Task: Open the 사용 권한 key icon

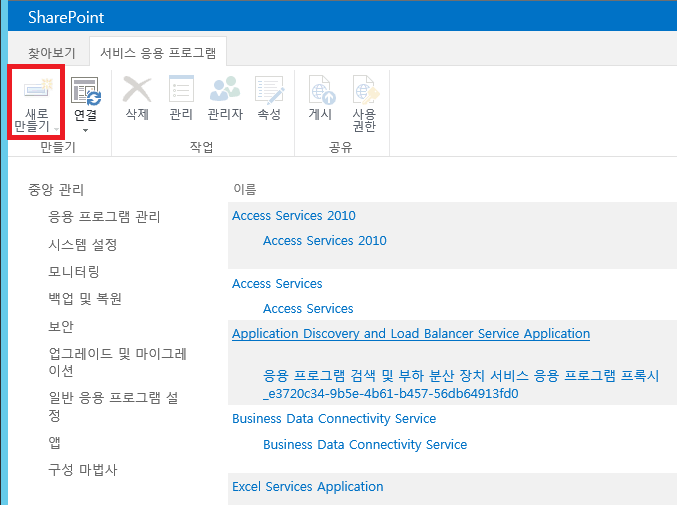Action: 365,89
